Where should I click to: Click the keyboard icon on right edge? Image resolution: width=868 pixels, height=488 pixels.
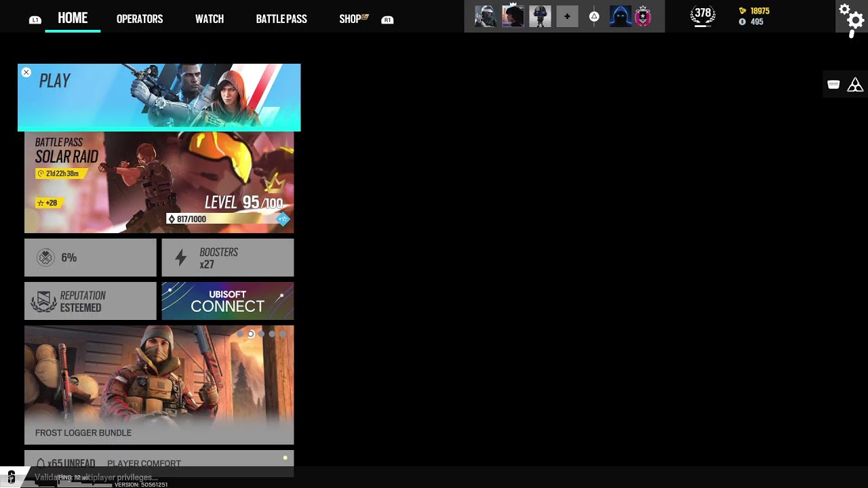(833, 84)
